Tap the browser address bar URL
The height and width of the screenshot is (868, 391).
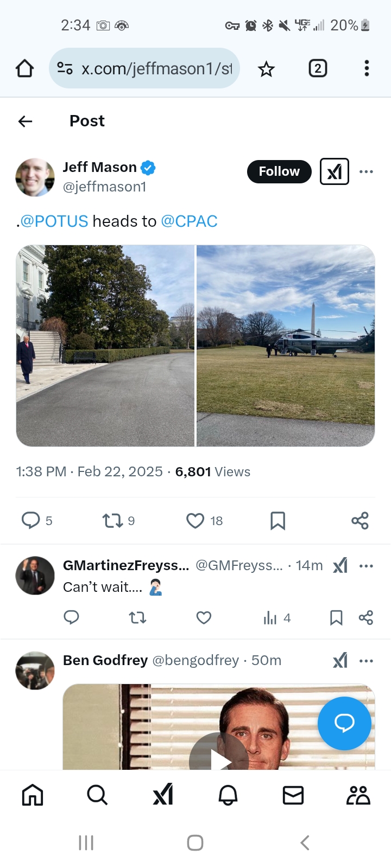click(156, 69)
